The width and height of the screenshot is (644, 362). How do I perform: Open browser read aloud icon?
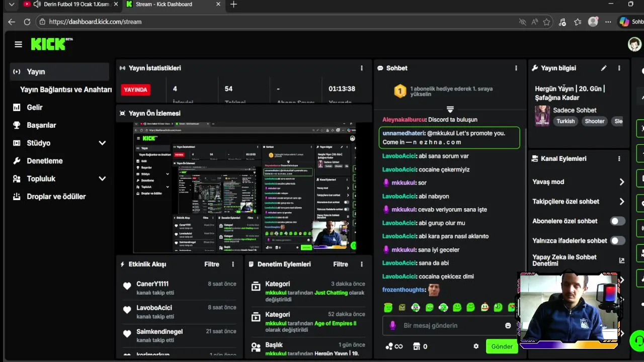534,22
